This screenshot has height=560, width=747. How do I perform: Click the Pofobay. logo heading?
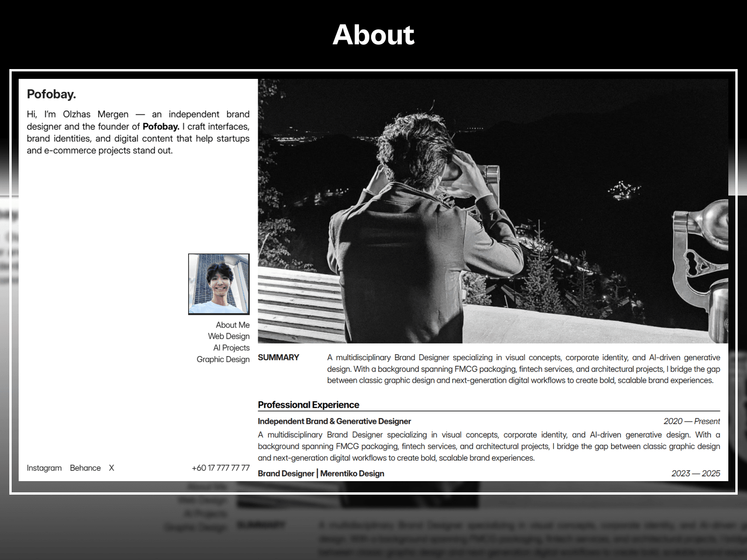tap(51, 94)
